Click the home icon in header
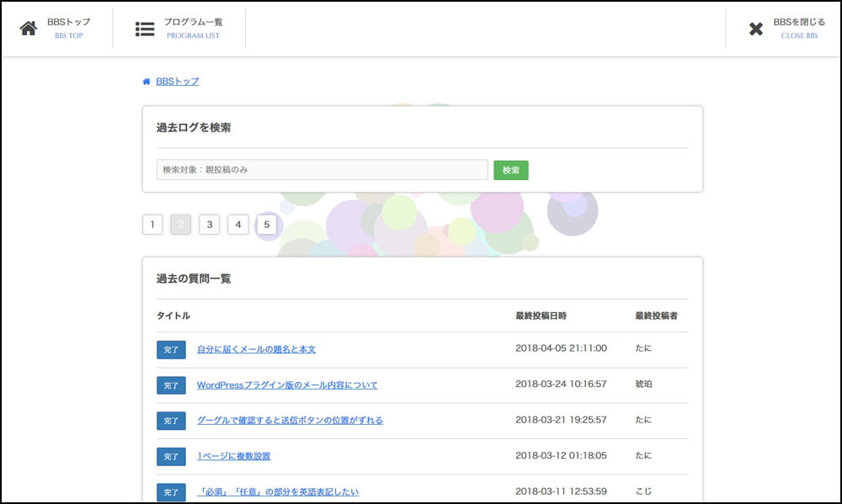 click(29, 29)
